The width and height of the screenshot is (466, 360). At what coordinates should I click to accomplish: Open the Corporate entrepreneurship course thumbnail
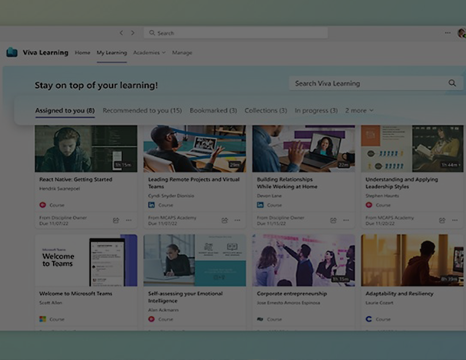click(303, 260)
